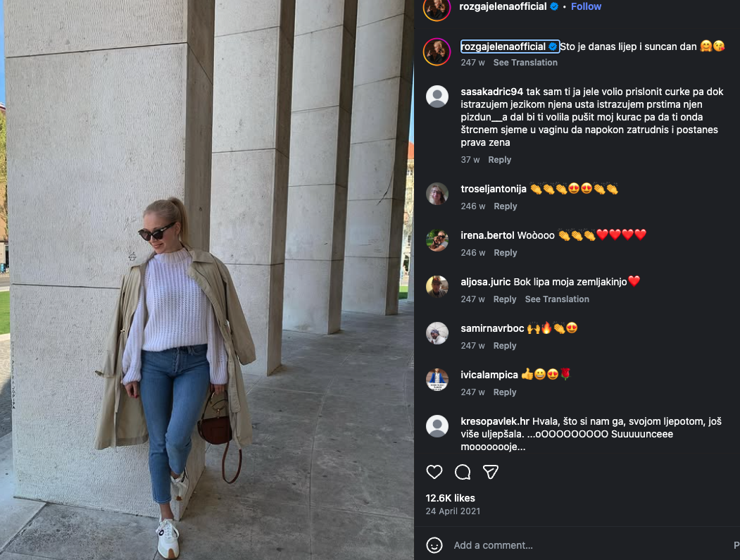Screen dimensions: 740x560
Task: Reply to irena.bertol's comment
Action: [x=506, y=253]
